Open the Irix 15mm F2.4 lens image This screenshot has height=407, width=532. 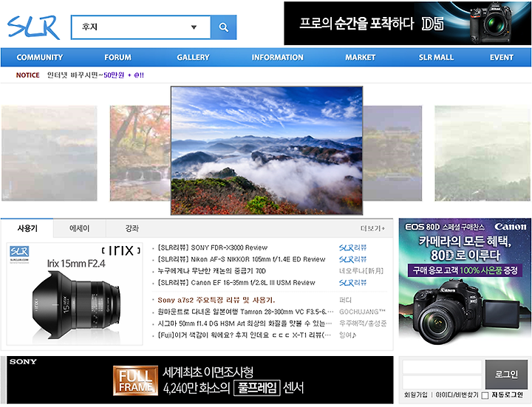pos(75,294)
